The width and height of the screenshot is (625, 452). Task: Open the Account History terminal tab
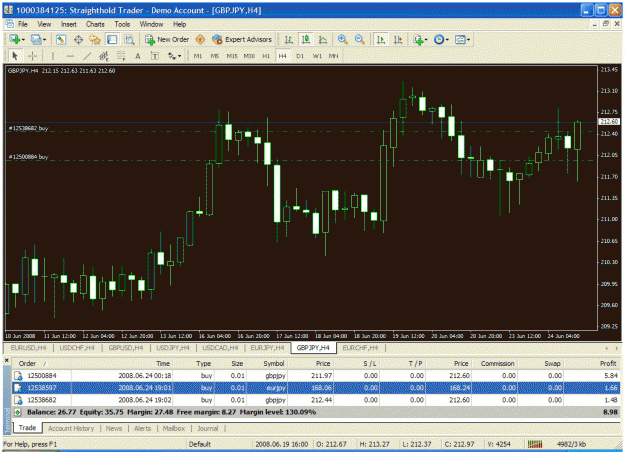click(71, 428)
